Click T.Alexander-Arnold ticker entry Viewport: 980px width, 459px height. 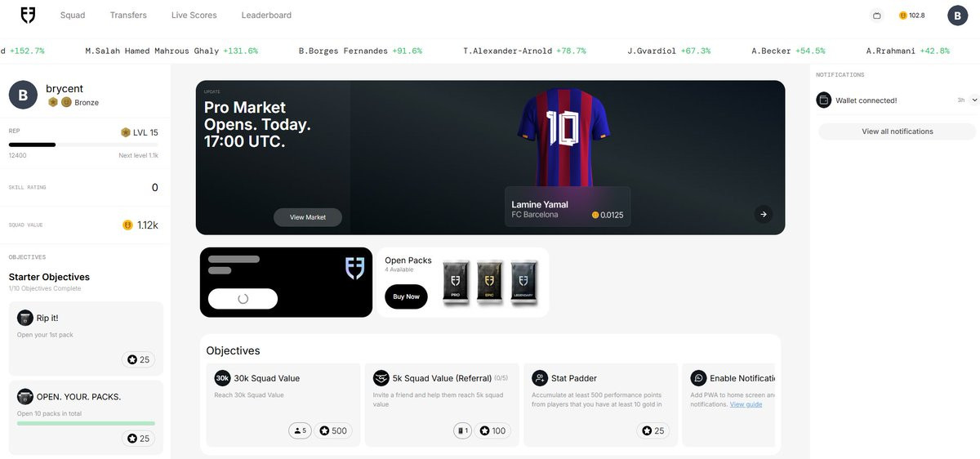524,51
